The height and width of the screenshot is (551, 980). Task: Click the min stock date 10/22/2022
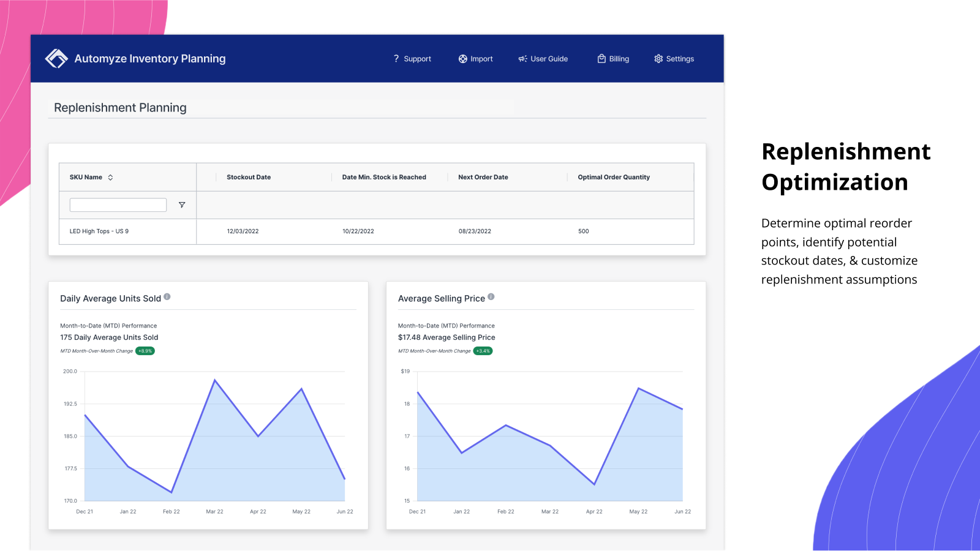[358, 231]
